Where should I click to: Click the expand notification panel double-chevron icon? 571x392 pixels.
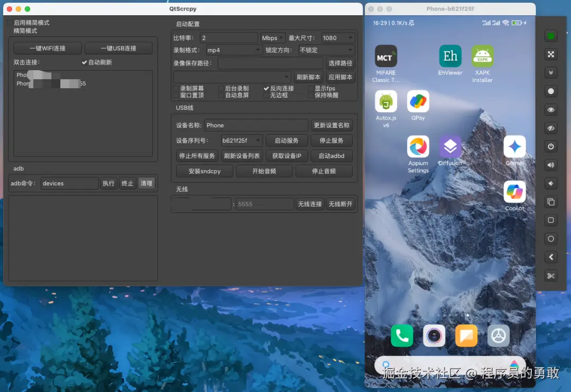[x=550, y=73]
